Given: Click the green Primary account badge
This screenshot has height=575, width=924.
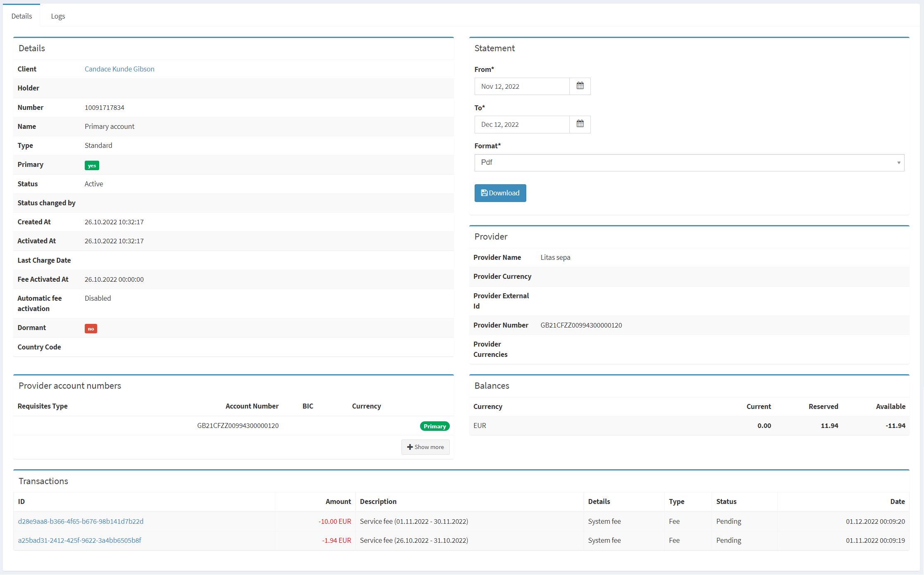Looking at the screenshot, I should pos(435,426).
